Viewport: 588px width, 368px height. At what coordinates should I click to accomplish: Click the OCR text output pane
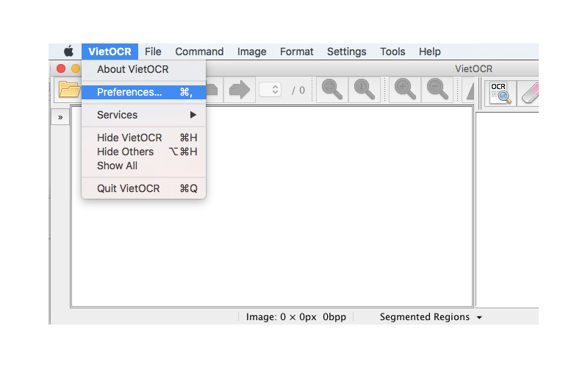[x=507, y=210]
